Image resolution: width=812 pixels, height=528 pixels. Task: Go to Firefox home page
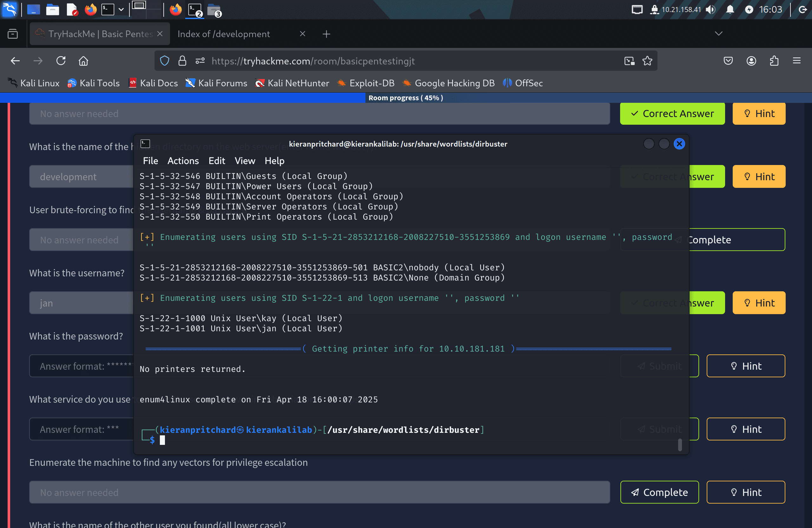click(x=83, y=61)
